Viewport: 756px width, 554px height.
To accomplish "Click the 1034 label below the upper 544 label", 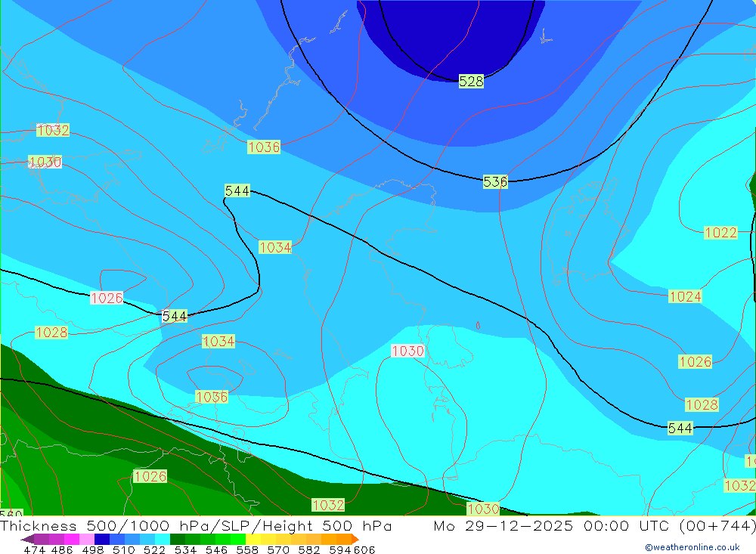I will (x=275, y=247).
